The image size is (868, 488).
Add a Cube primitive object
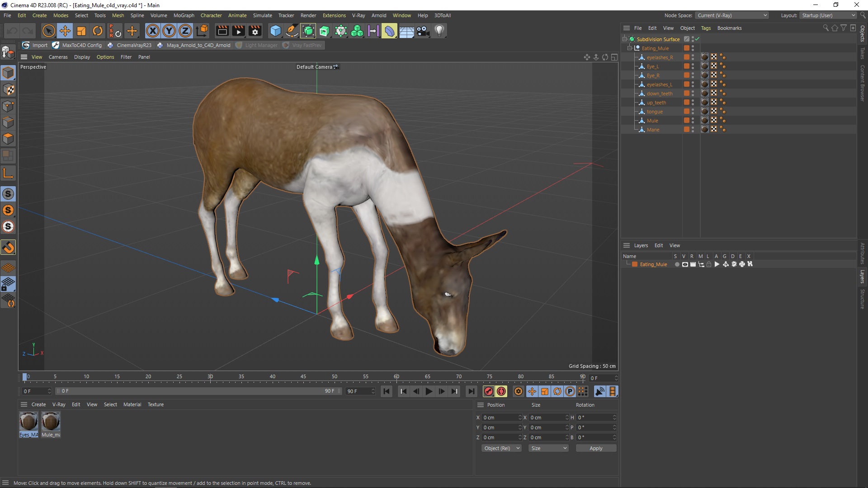pyautogui.click(x=275, y=31)
